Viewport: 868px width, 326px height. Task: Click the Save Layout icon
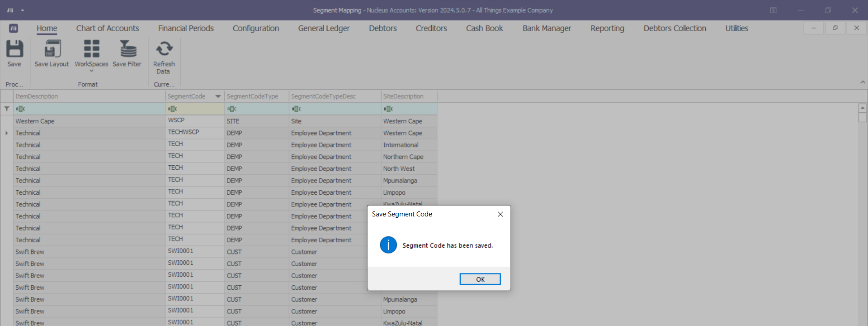pyautogui.click(x=52, y=48)
